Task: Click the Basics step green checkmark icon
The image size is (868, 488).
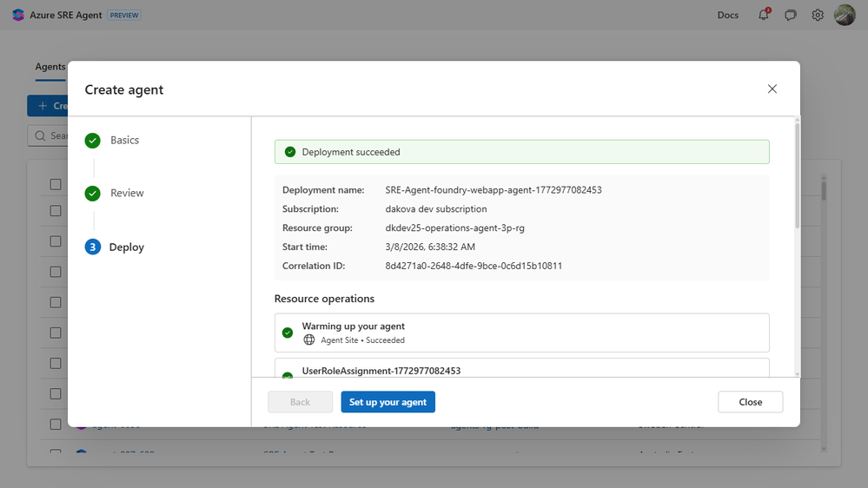Action: pos(92,141)
